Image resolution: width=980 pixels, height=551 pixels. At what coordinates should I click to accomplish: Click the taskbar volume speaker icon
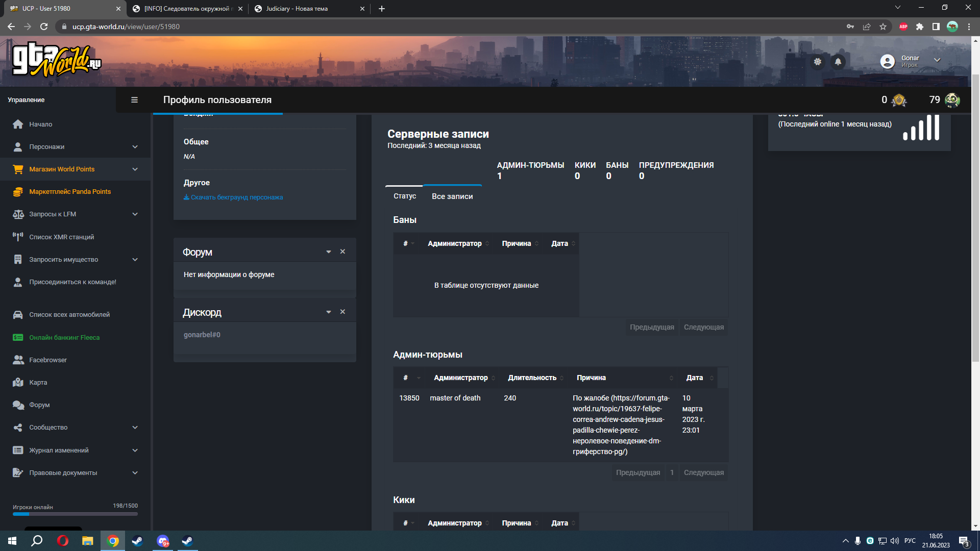click(895, 541)
